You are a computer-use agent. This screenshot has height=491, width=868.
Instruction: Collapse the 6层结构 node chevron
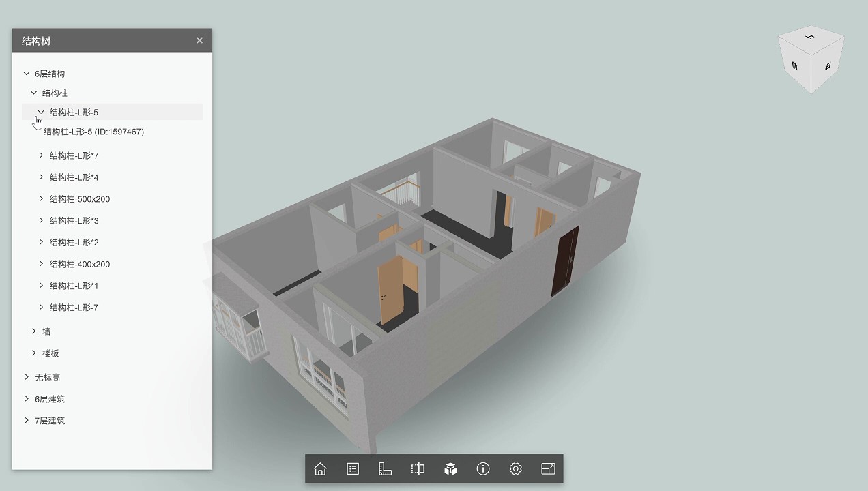click(x=27, y=74)
